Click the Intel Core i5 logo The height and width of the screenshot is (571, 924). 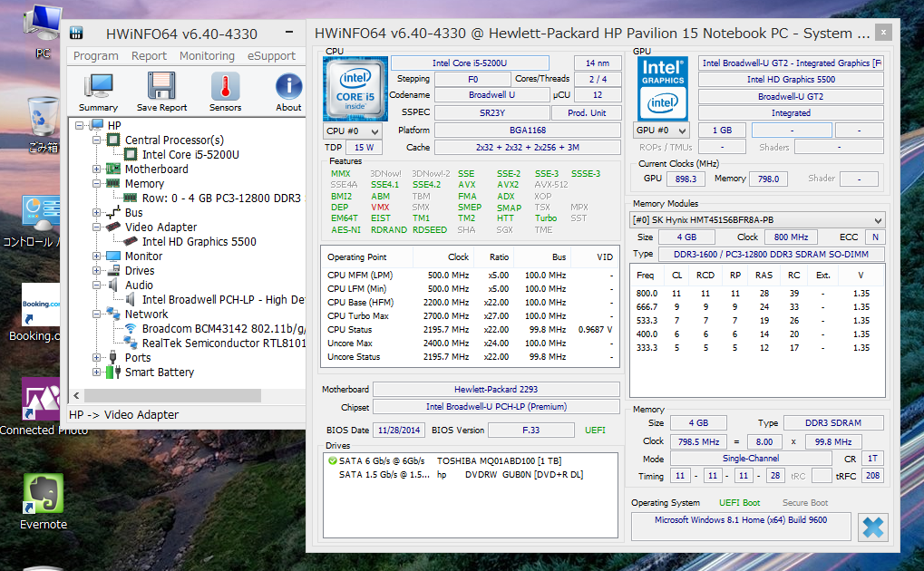point(355,89)
